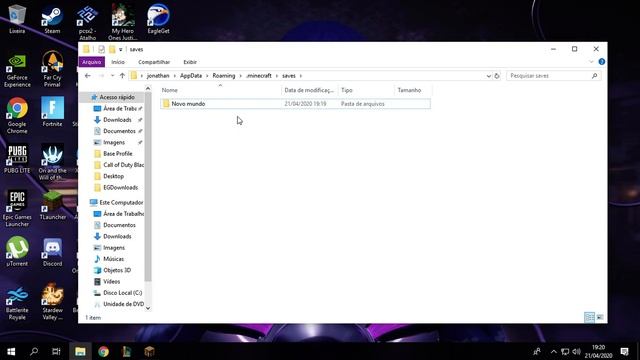Open Disco Local (C:) drive
The height and width of the screenshot is (360, 640).
(x=122, y=293)
